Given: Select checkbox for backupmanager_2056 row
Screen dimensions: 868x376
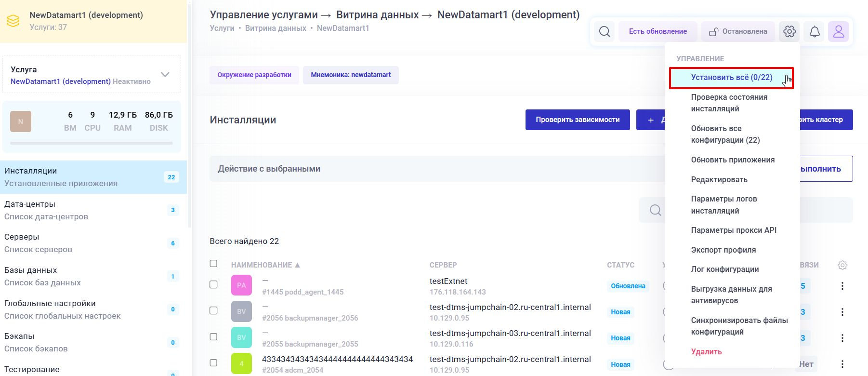Looking at the screenshot, I should pyautogui.click(x=213, y=310).
